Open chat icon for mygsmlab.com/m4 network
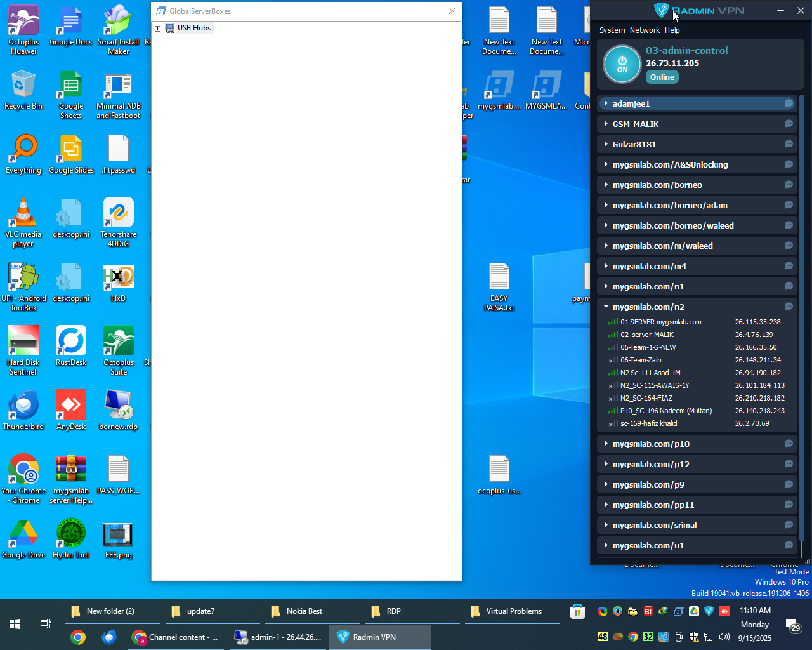This screenshot has width=812, height=650. [x=789, y=266]
